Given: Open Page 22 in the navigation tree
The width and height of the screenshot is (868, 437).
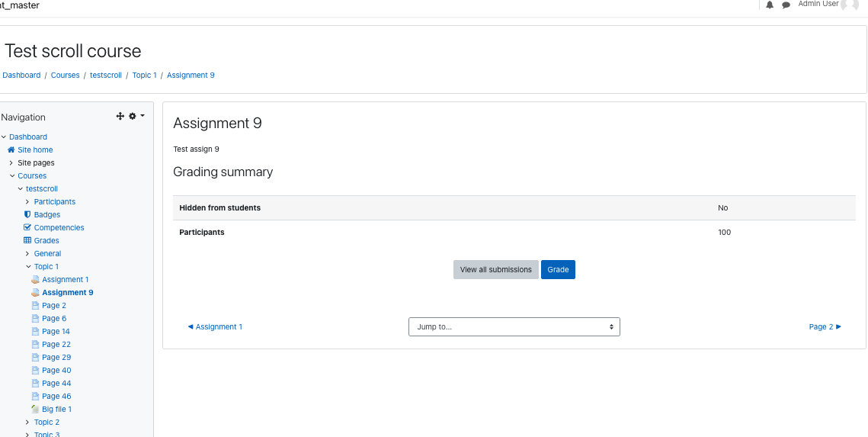Looking at the screenshot, I should tap(56, 344).
